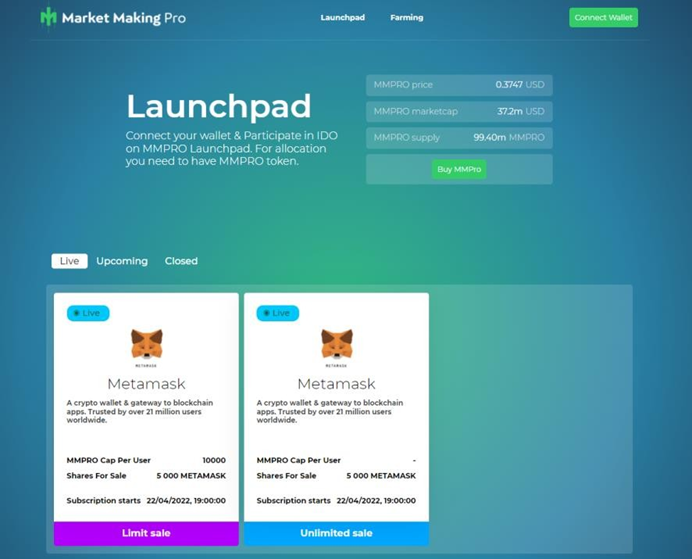Click the 'Connect your wallet & Participate' intro text
Viewport: 692px width, 559px height.
pyautogui.click(x=232, y=148)
